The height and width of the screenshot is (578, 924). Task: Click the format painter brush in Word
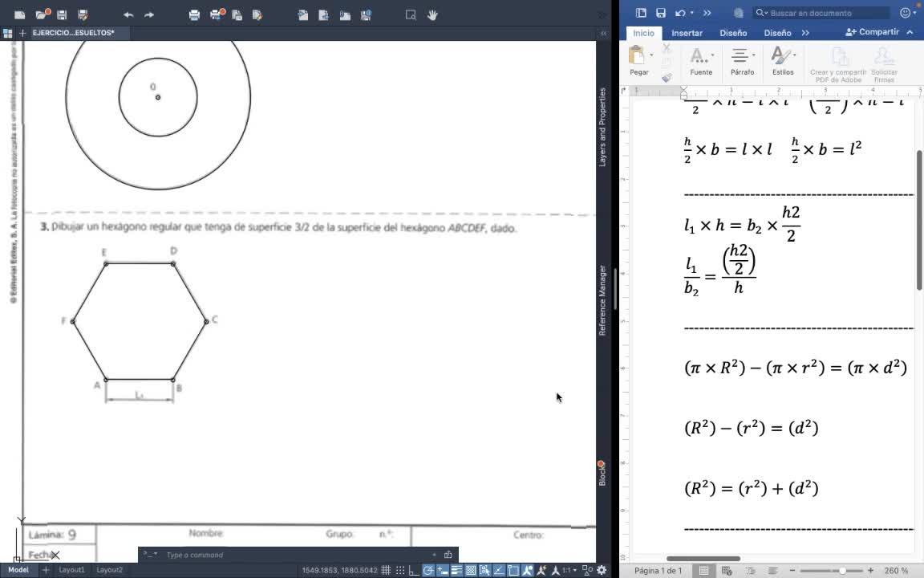click(667, 78)
